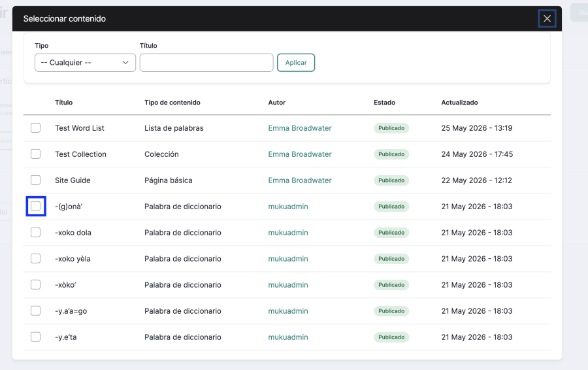Open mukuadmin link in -xoko dola row
The width and height of the screenshot is (588, 370).
(x=288, y=233)
